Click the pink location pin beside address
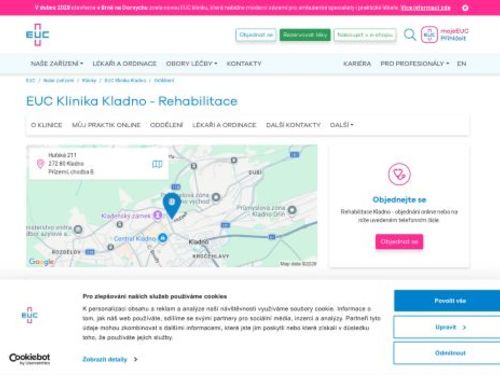 (x=40, y=164)
